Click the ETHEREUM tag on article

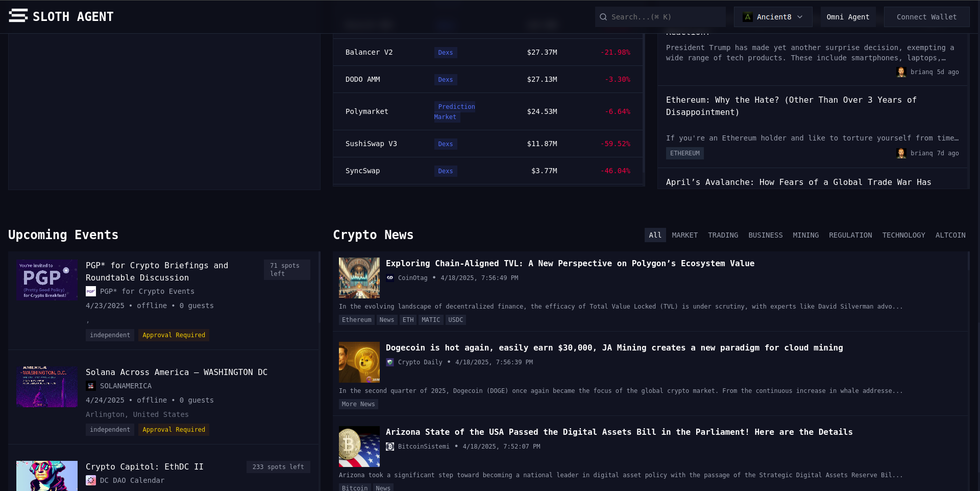click(x=685, y=153)
